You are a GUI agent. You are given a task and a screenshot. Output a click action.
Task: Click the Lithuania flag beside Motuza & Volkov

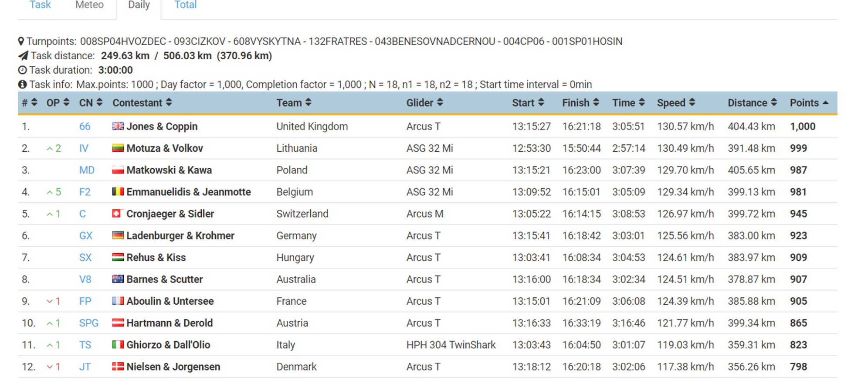(x=118, y=148)
